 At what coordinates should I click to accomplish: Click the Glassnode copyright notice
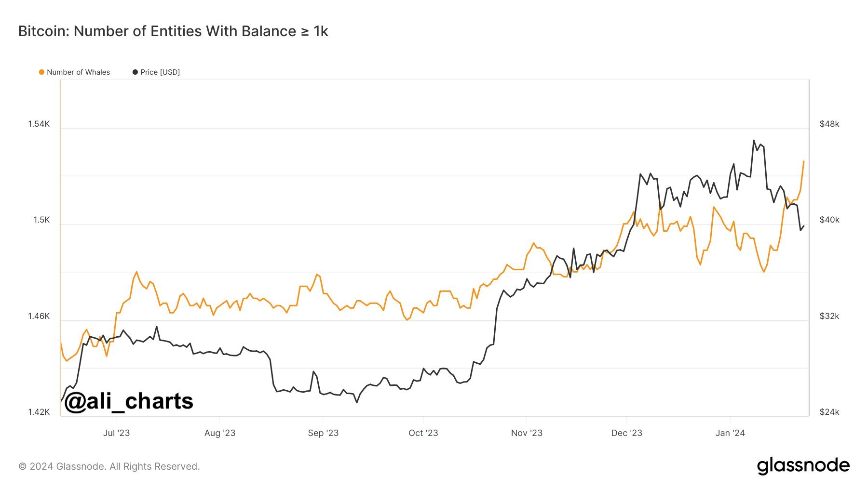tap(109, 466)
